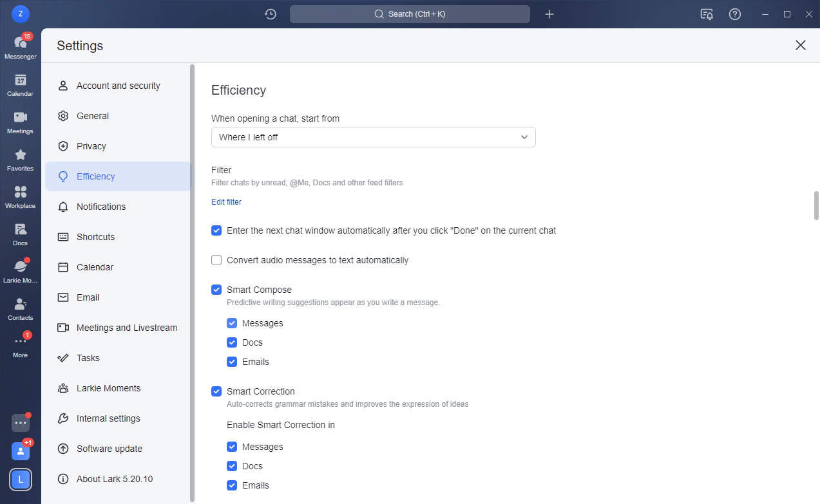Click the plus icon beside search
This screenshot has width=820, height=504.
(x=549, y=14)
